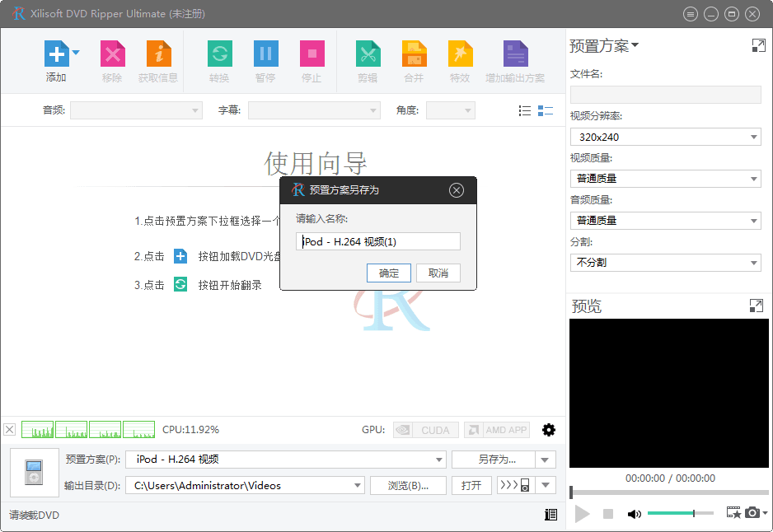The width and height of the screenshot is (773, 532).
Task: Open the snapshot camera dropdown arrow
Action: (765, 513)
